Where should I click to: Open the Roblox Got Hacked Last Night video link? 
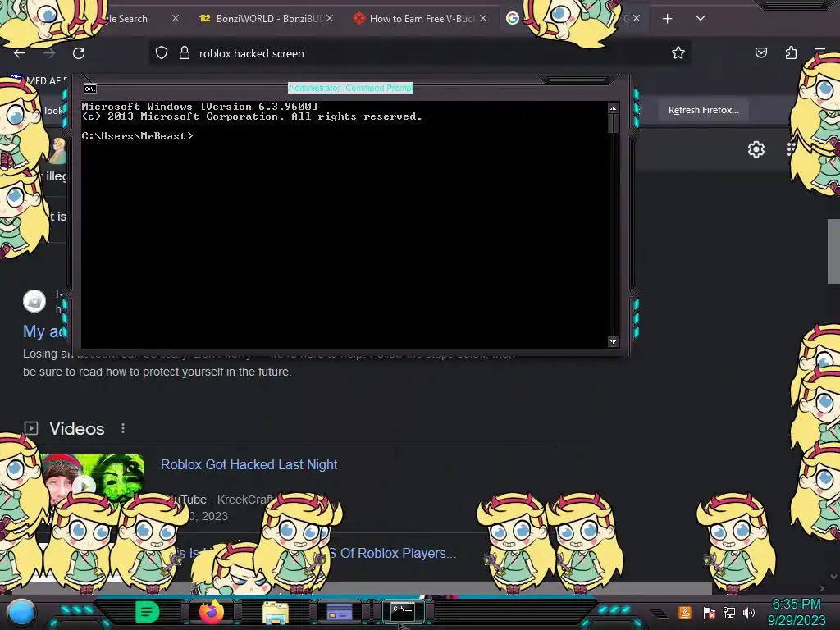(249, 464)
